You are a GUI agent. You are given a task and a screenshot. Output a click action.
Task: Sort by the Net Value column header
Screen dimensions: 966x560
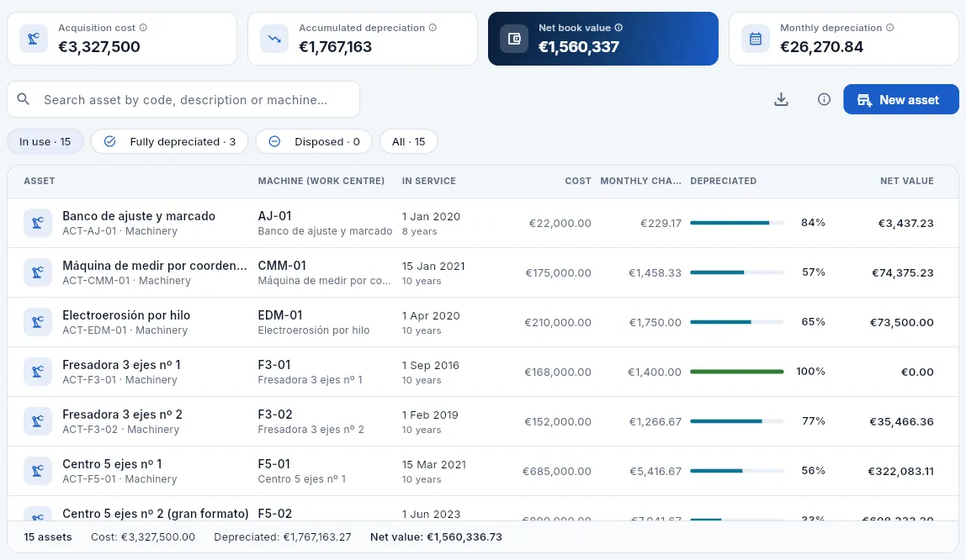pyautogui.click(x=907, y=181)
